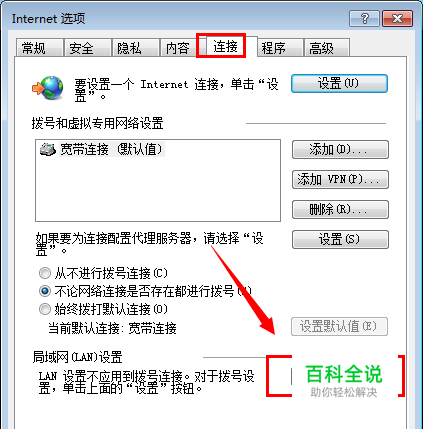Switch to the 安全 tab
Viewport: 423px width, 429px height.
click(88, 48)
